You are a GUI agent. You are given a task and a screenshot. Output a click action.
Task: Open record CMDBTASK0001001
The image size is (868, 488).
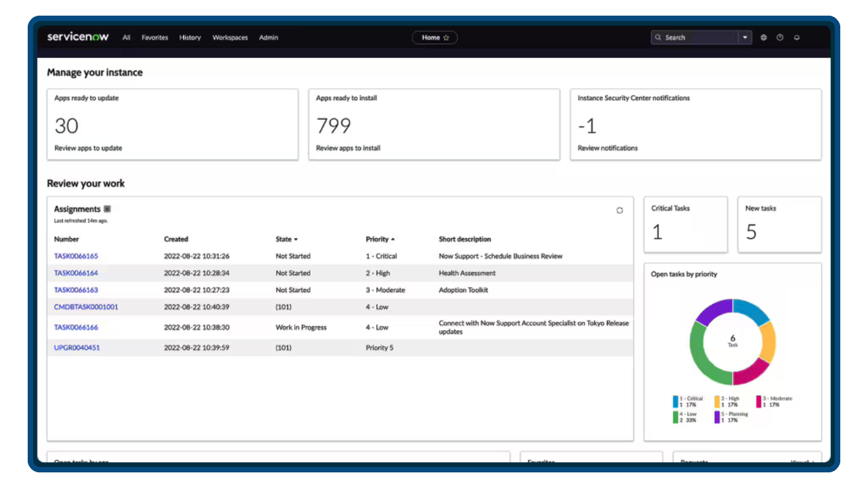point(86,307)
